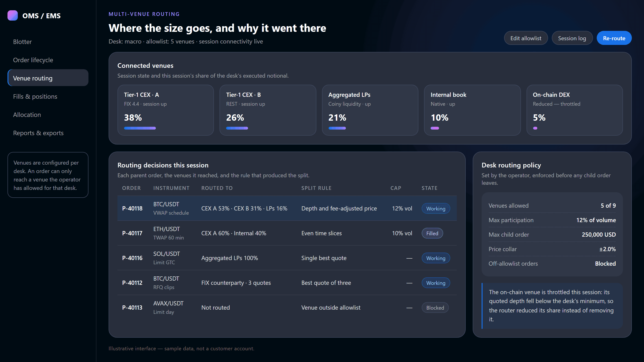Click the '12% vol' cap value
The height and width of the screenshot is (362, 644).
pyautogui.click(x=402, y=208)
